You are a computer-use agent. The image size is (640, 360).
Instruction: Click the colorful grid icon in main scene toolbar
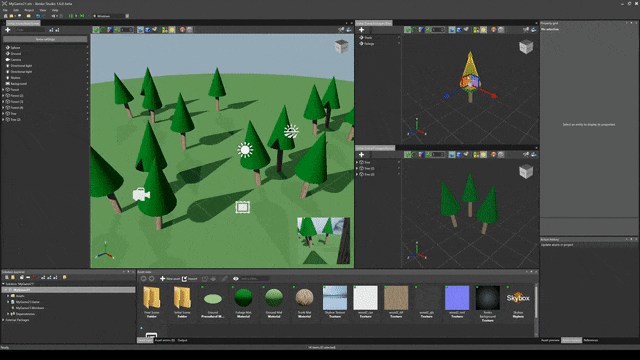pyautogui.click(x=165, y=30)
